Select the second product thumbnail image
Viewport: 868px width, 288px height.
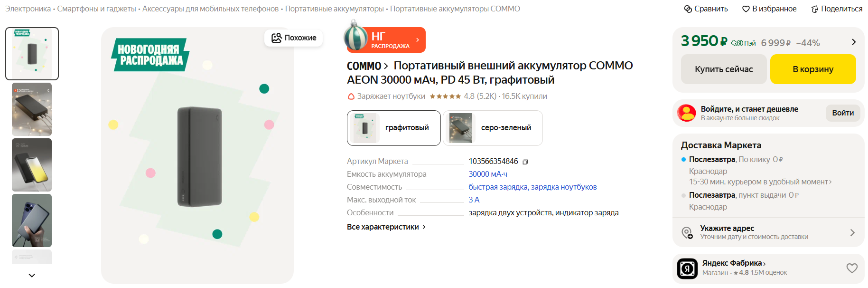tap(32, 109)
